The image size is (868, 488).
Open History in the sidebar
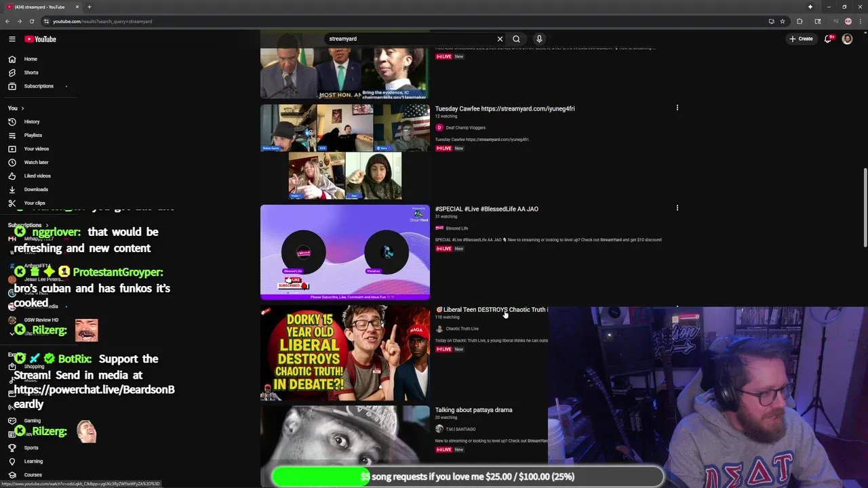click(32, 121)
